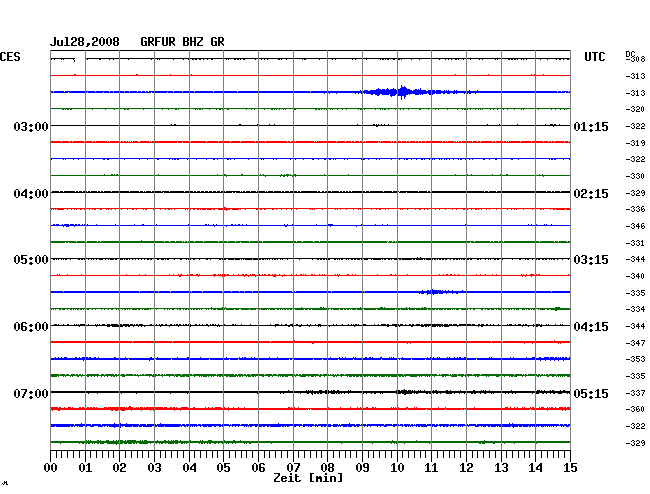This screenshot has height=494, width=650.
Task: Click the 03:15 UTC time label
Action: coord(591,260)
